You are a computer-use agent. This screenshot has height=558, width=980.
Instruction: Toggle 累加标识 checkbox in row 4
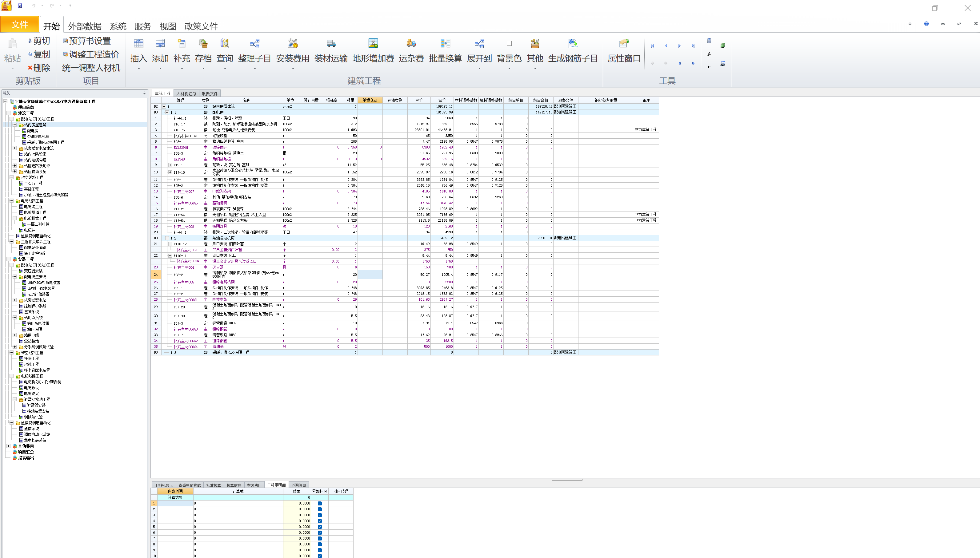[319, 521]
